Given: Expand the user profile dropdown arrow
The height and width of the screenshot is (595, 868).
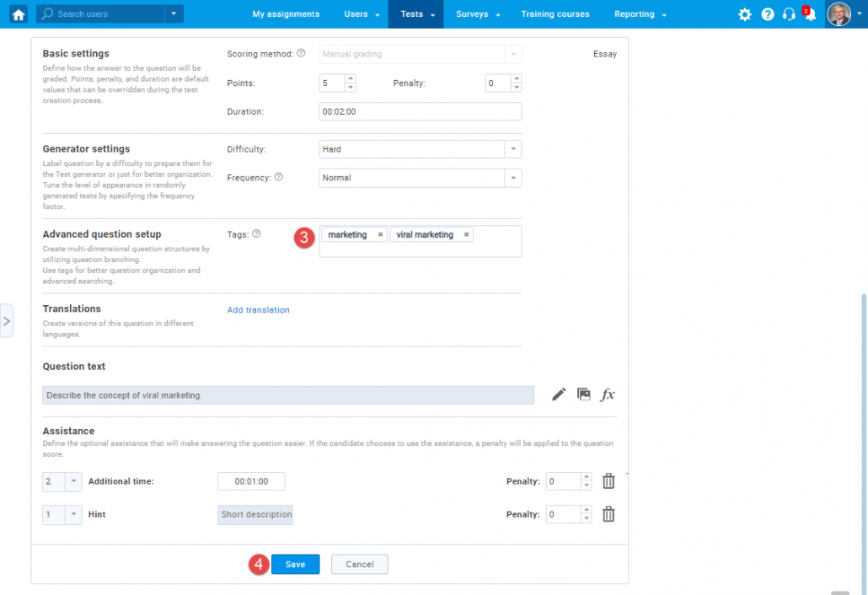Looking at the screenshot, I should [x=859, y=14].
